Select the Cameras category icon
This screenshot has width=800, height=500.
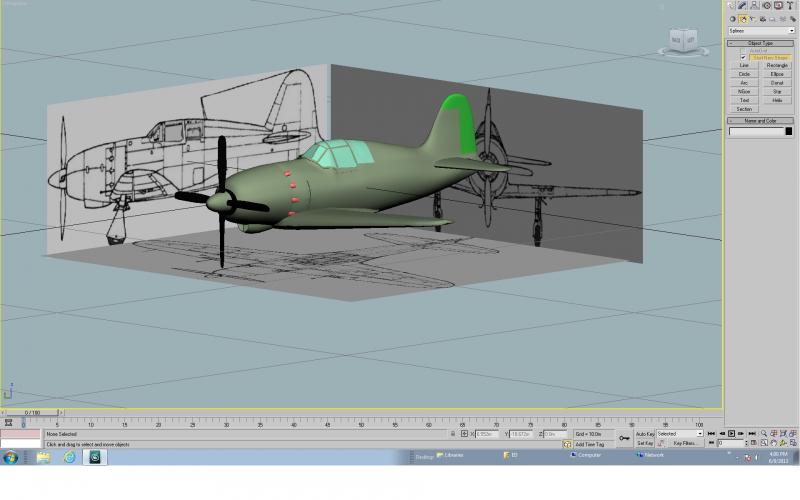pyautogui.click(x=762, y=19)
